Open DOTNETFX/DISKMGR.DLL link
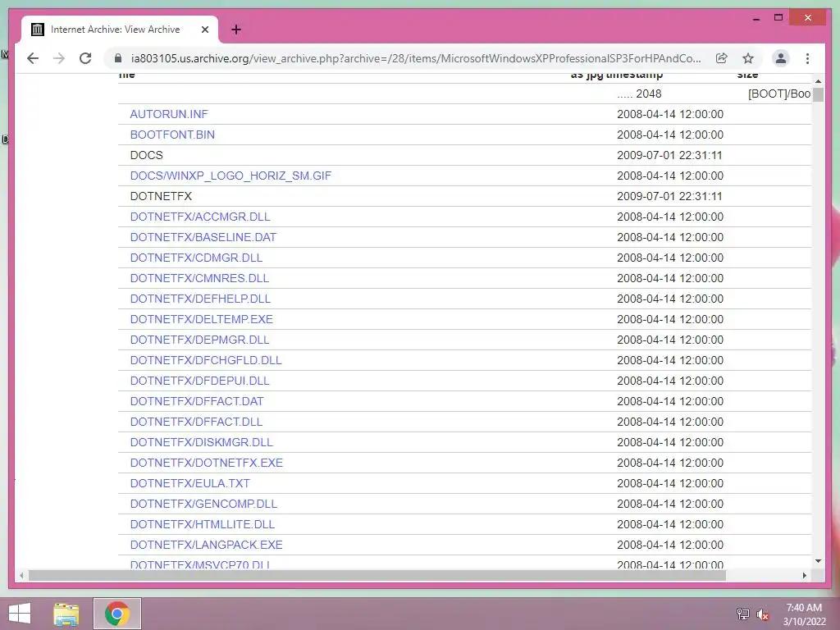 202,442
